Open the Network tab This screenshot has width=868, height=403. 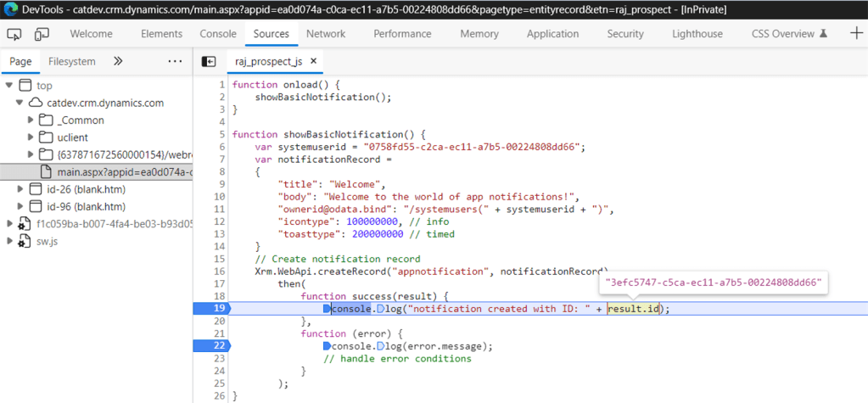pos(326,34)
